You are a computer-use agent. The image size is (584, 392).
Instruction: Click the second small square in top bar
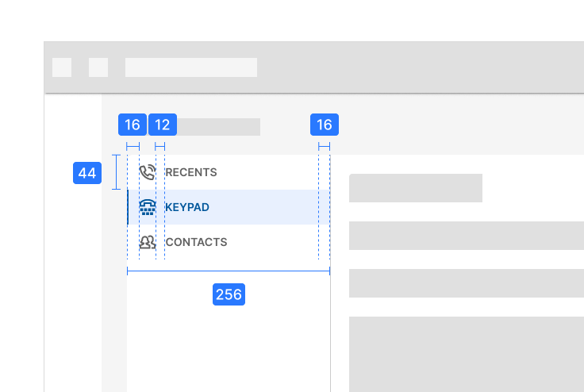pyautogui.click(x=98, y=67)
